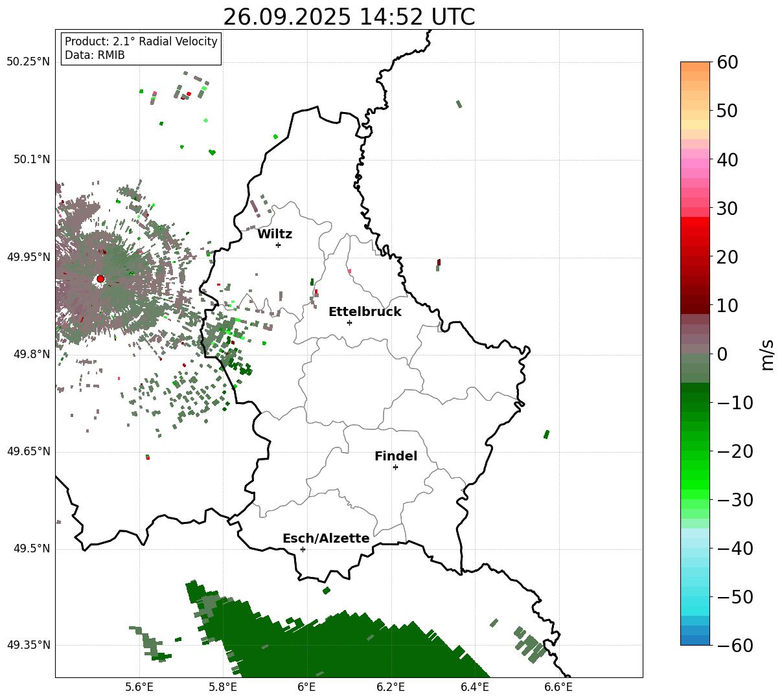Click the colorbar tick label 60
This screenshot has width=782, height=700.
point(728,62)
